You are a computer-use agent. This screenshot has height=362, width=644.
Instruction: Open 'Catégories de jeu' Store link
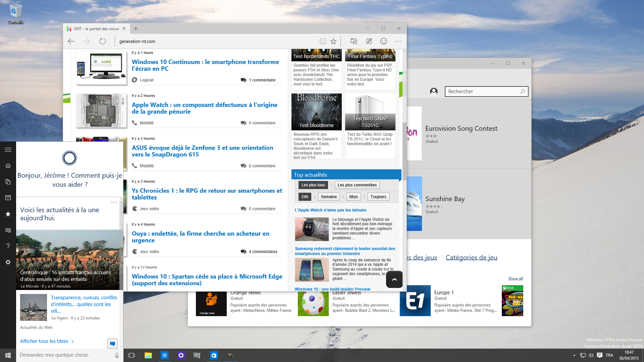tap(471, 257)
